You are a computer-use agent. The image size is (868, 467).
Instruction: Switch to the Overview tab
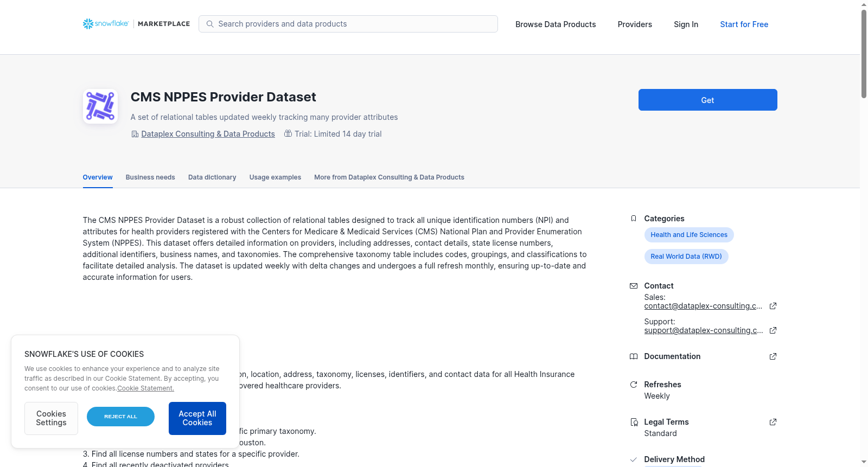coord(98,177)
